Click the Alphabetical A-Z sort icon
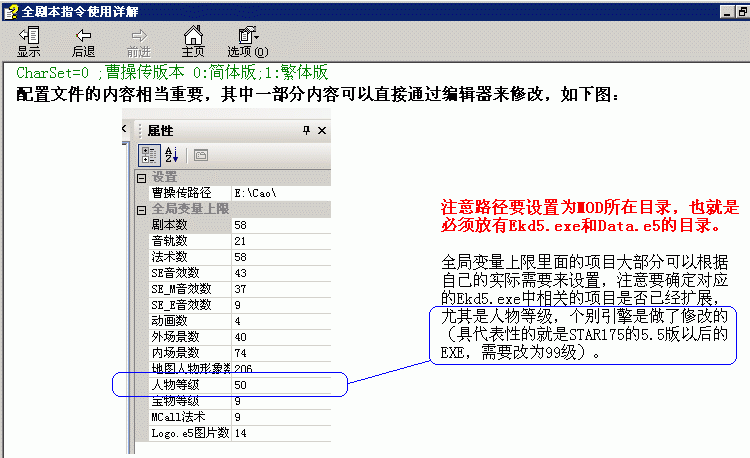The width and height of the screenshot is (750, 458). (x=170, y=155)
